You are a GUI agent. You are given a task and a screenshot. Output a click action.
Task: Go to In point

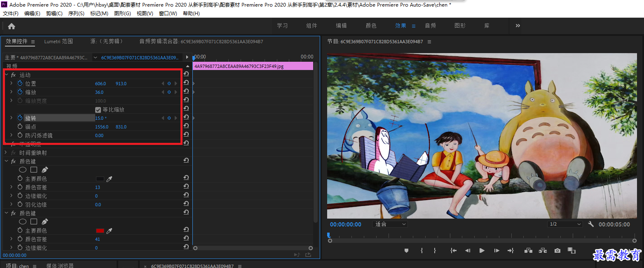coord(453,250)
